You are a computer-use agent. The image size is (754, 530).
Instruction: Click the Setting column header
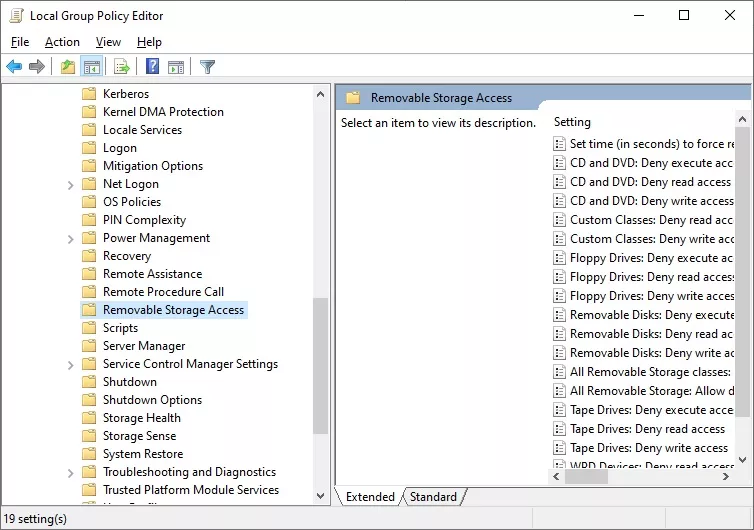tap(572, 122)
